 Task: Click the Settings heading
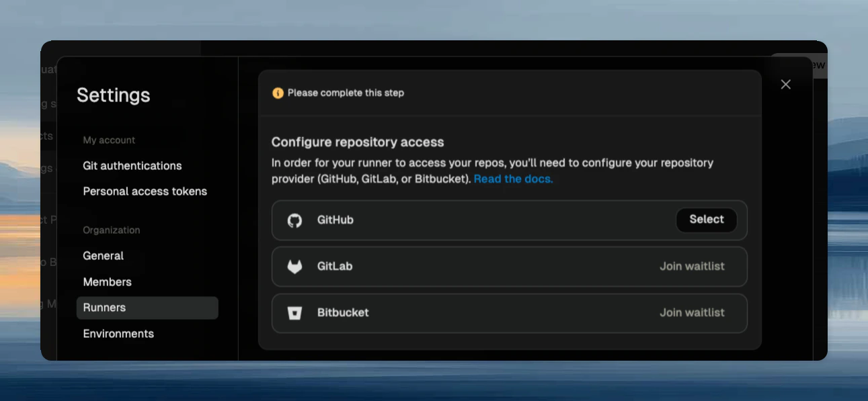(x=113, y=95)
